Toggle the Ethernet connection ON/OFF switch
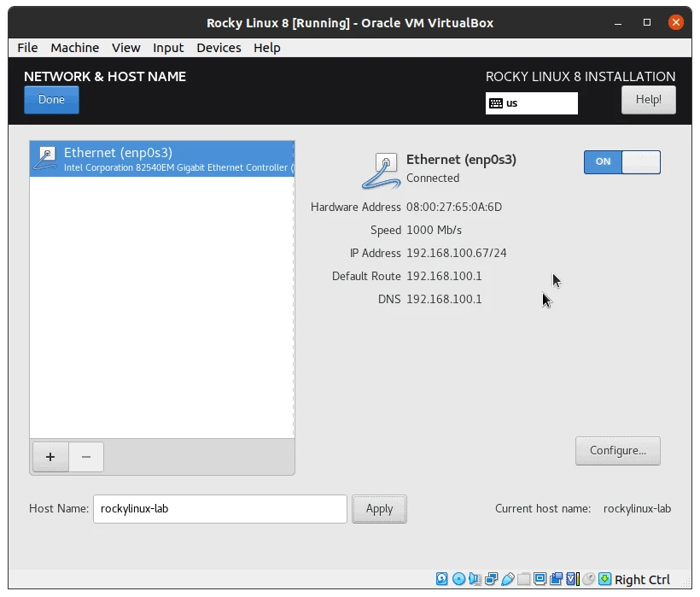 [x=621, y=162]
